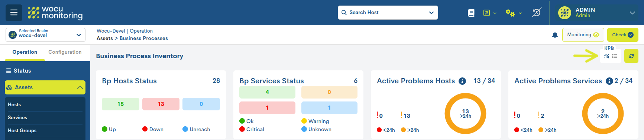Click the Up legend entry

click(109, 129)
